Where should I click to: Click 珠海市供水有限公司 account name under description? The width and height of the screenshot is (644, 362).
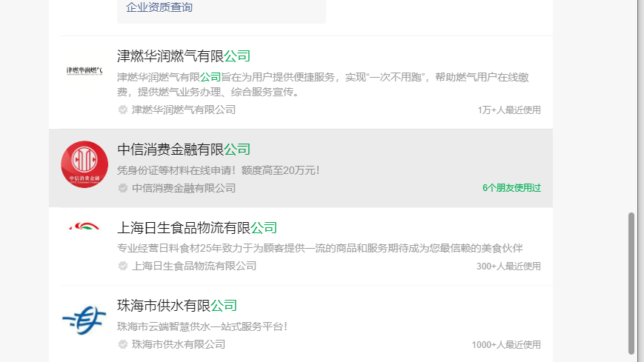tap(179, 344)
